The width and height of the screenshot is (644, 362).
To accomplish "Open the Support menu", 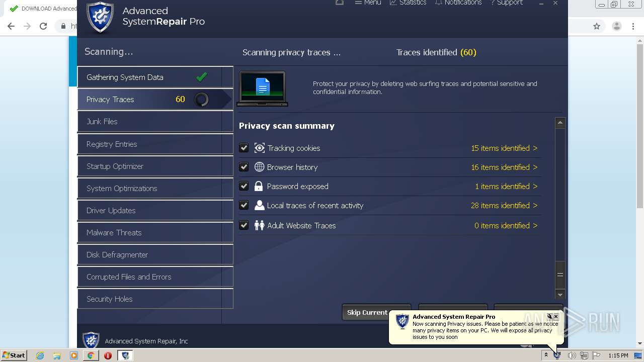I will point(507,3).
